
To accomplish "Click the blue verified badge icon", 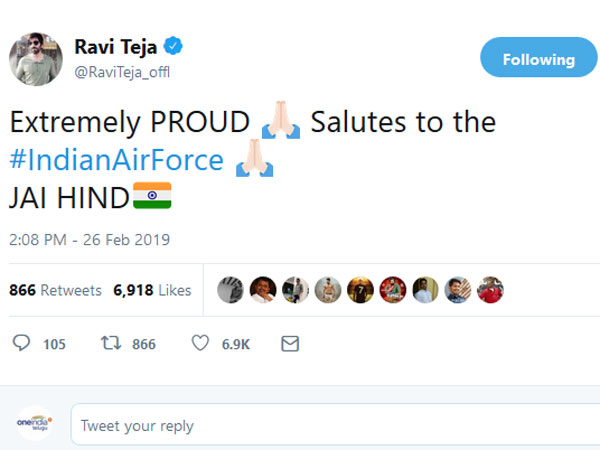I will (173, 47).
